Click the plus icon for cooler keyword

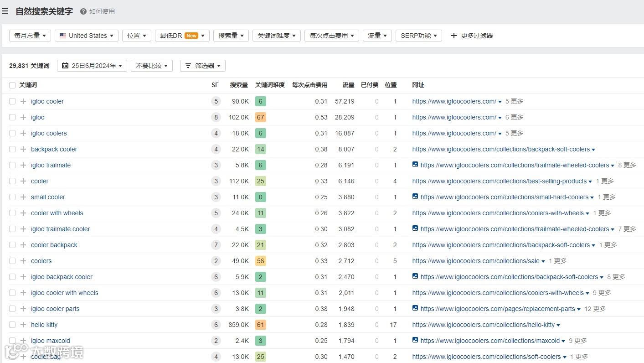point(23,181)
